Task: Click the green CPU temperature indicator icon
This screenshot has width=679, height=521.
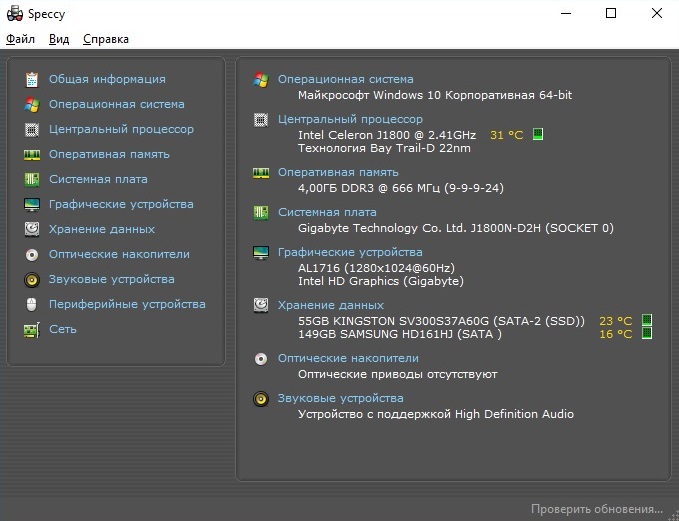Action: [x=538, y=134]
